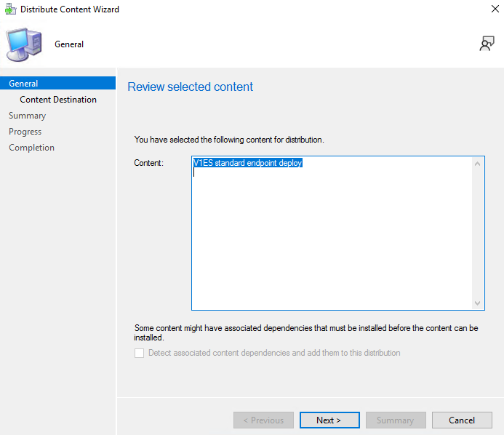Go to the Summary step in the left navigation
504x435 pixels.
coord(27,116)
